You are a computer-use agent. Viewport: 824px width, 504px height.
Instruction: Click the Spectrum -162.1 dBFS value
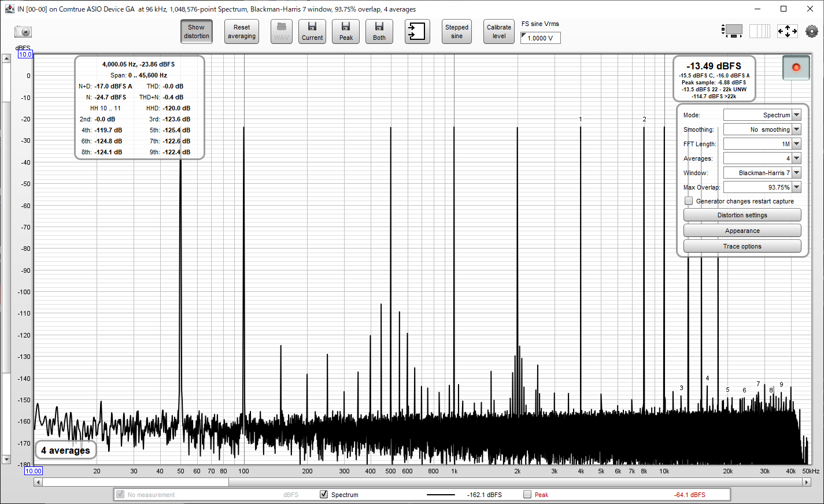click(485, 495)
